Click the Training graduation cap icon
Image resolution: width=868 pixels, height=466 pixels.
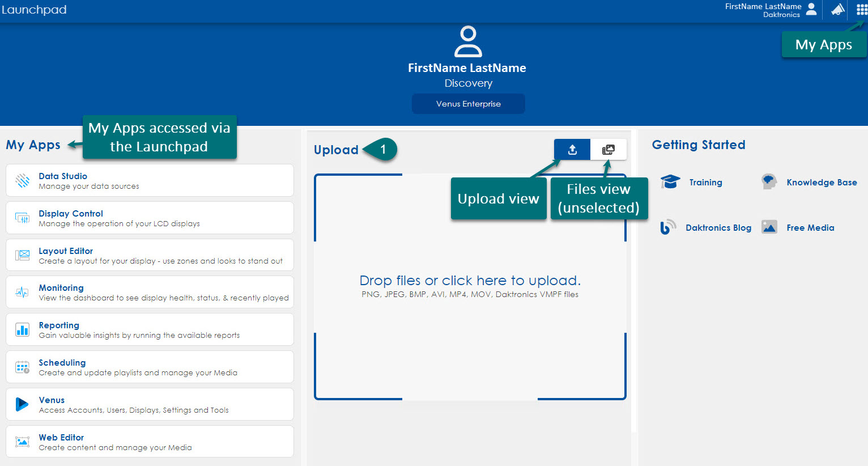(670, 182)
